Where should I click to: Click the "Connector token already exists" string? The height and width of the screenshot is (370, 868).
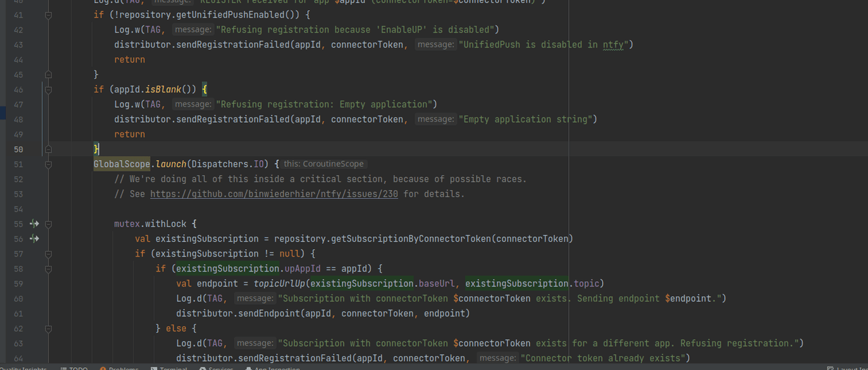604,358
